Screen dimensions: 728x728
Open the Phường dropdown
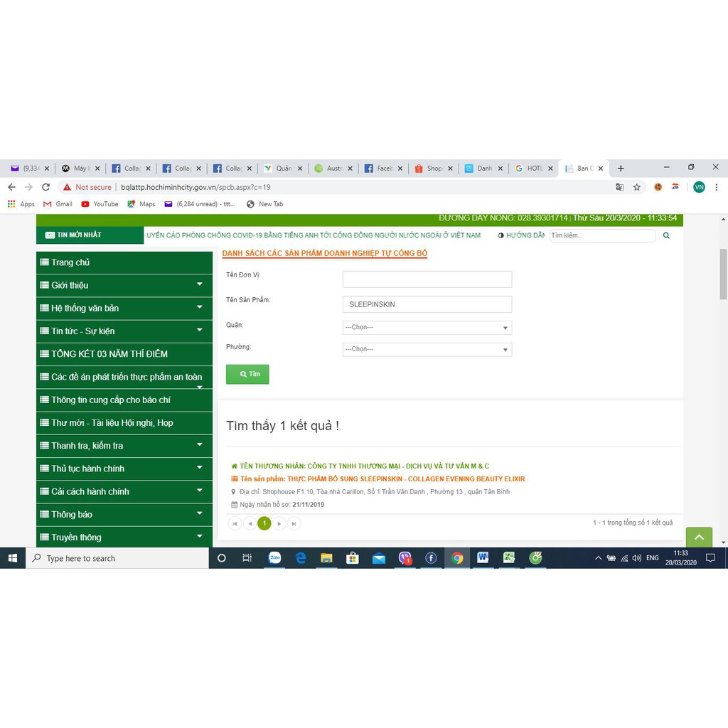click(427, 350)
